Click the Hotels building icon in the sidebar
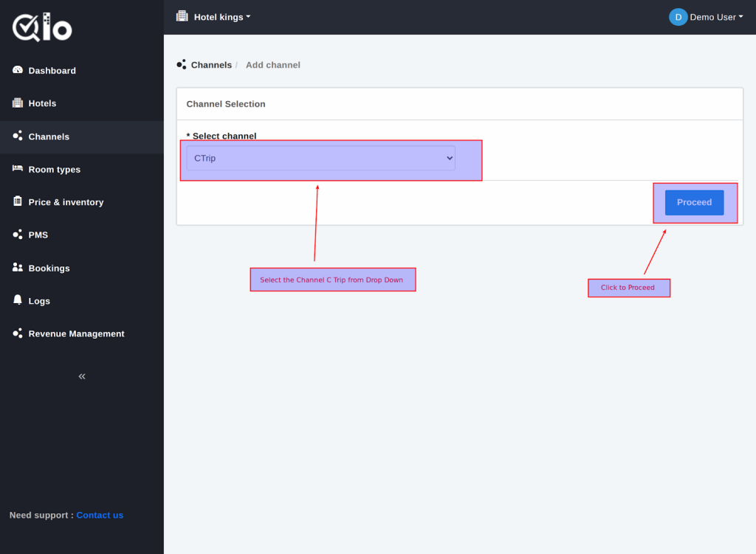Screen dimensions: 756x554 tap(18, 103)
